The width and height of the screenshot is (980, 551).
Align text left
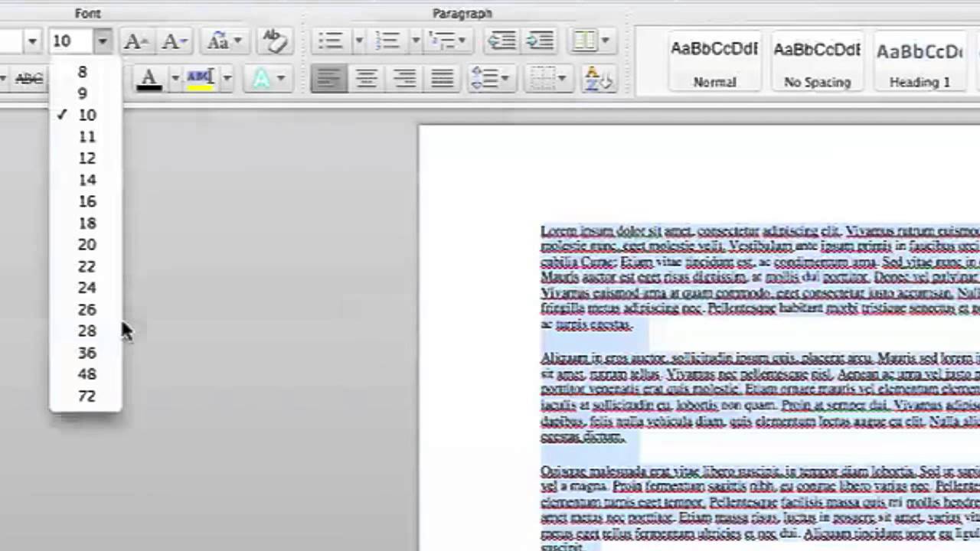(x=329, y=78)
